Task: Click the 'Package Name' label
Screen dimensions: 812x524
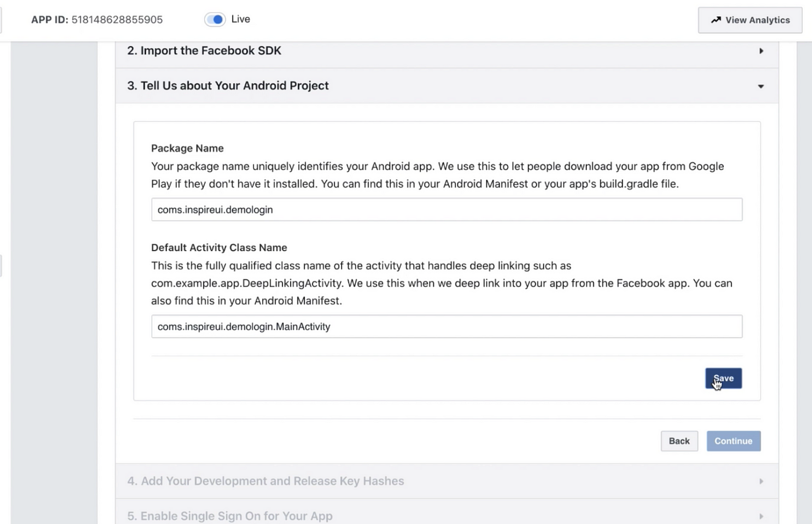Action: point(187,148)
